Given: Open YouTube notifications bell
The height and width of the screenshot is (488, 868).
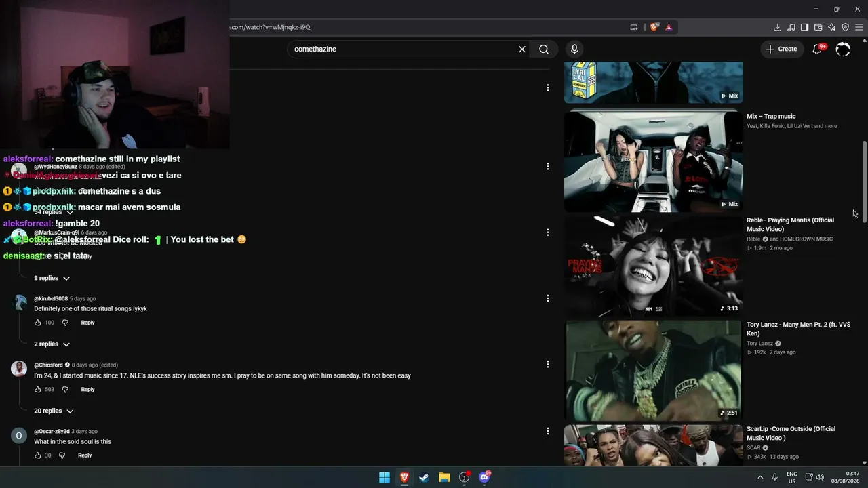Looking at the screenshot, I should click(x=817, y=49).
